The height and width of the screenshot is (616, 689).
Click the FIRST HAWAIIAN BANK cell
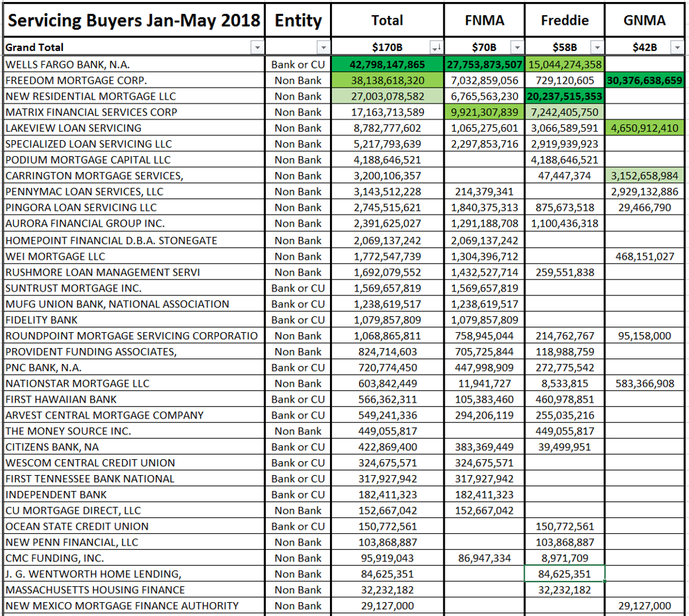(x=134, y=398)
